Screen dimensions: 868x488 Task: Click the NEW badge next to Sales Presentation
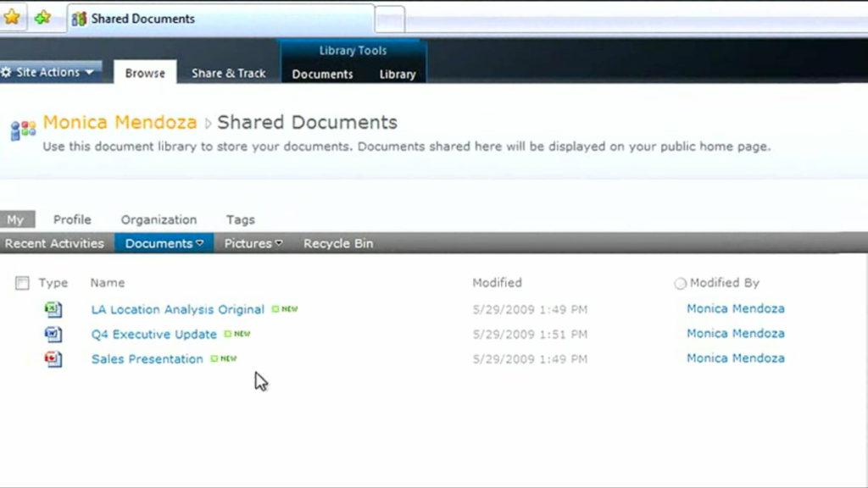pyautogui.click(x=224, y=358)
